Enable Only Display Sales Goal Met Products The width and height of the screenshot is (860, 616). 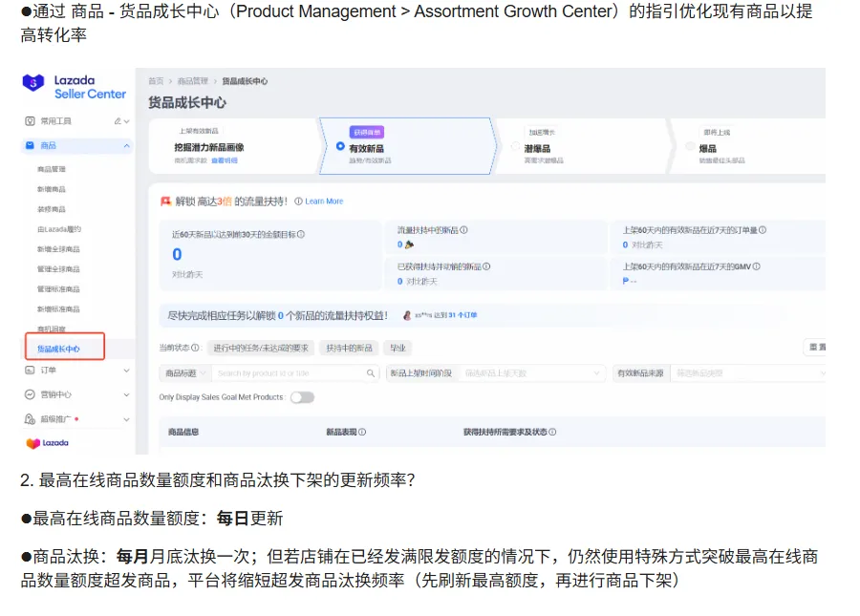[x=300, y=397]
